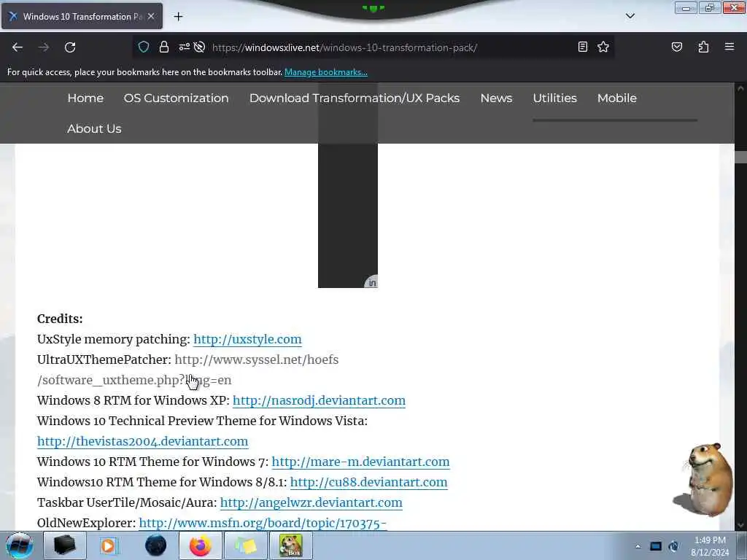Open Download Transformation/UX Packs menu
The image size is (747, 560).
tap(355, 98)
